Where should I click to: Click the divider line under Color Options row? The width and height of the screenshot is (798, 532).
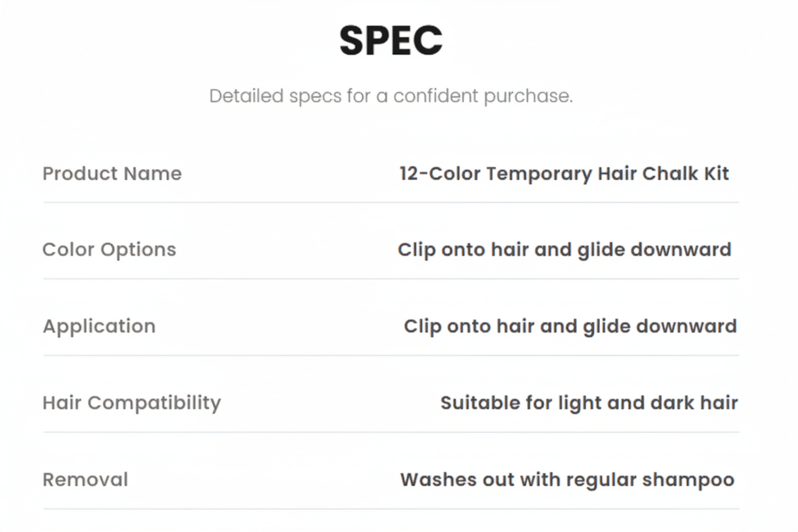pyautogui.click(x=391, y=279)
